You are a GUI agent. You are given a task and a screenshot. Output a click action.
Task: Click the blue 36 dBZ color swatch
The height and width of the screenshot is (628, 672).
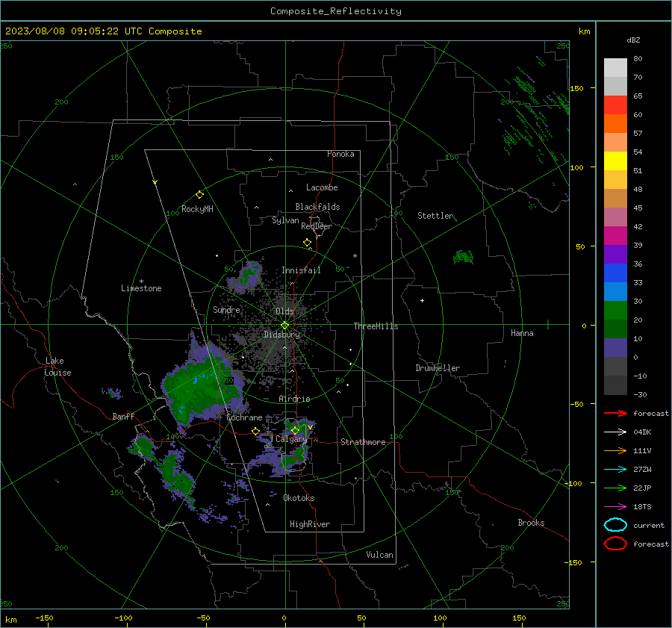615,273
